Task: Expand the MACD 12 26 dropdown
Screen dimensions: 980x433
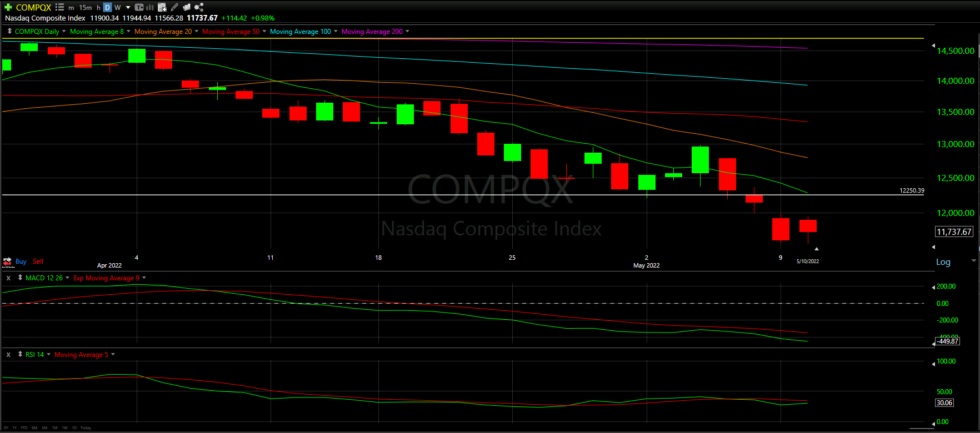Action: pyautogui.click(x=68, y=278)
